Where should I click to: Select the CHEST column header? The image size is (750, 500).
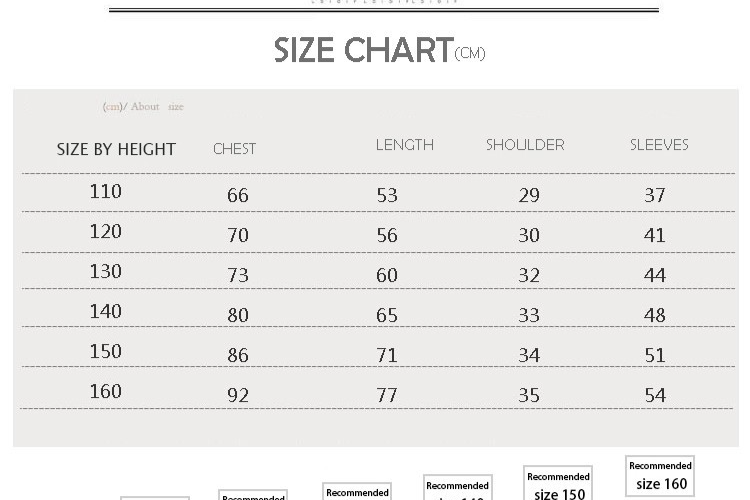click(234, 149)
